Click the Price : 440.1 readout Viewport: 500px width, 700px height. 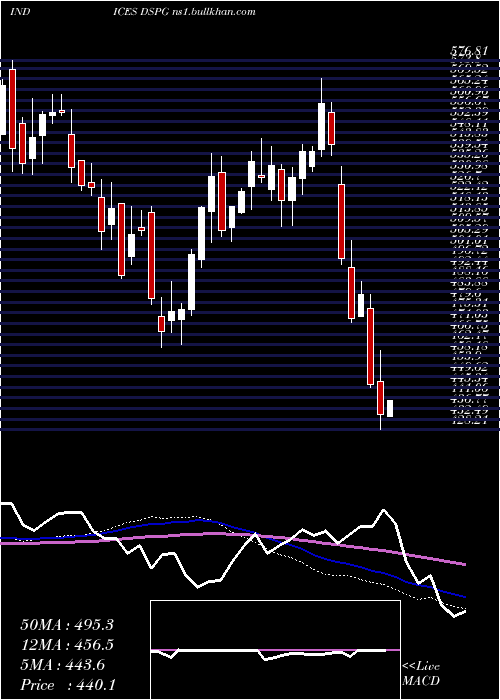pyautogui.click(x=67, y=685)
